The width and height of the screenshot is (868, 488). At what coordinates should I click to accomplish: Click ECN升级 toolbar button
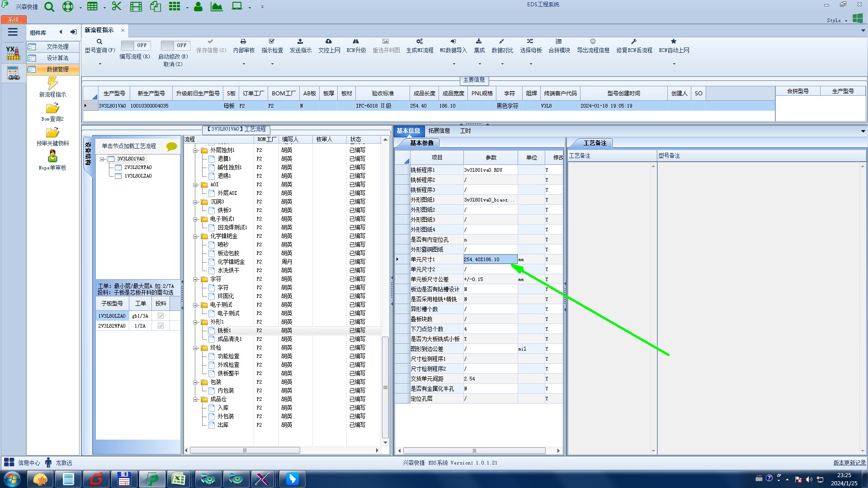[x=356, y=46]
